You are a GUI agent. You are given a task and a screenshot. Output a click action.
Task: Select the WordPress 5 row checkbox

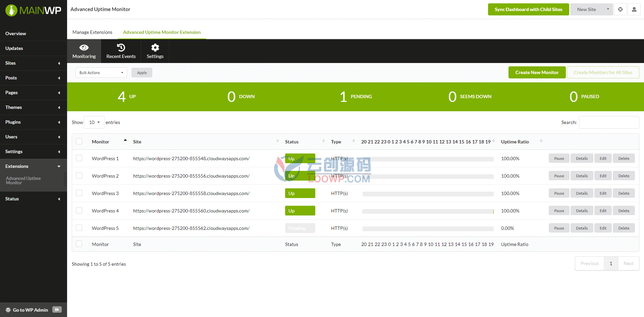(79, 228)
